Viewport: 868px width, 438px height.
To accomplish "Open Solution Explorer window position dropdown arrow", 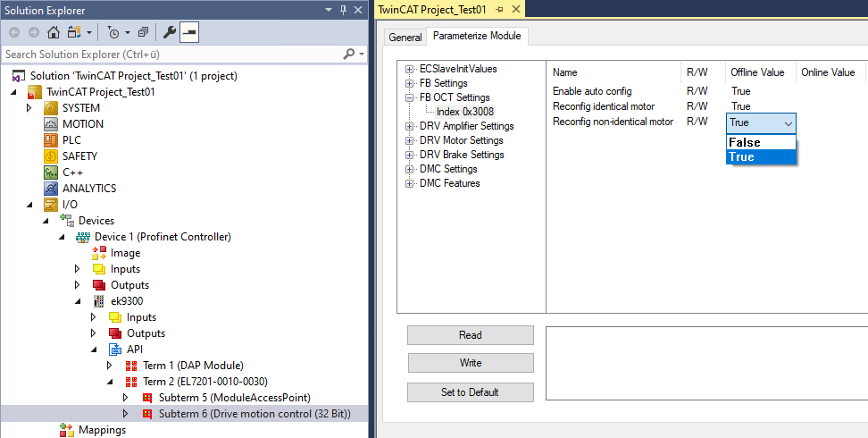I will point(329,10).
